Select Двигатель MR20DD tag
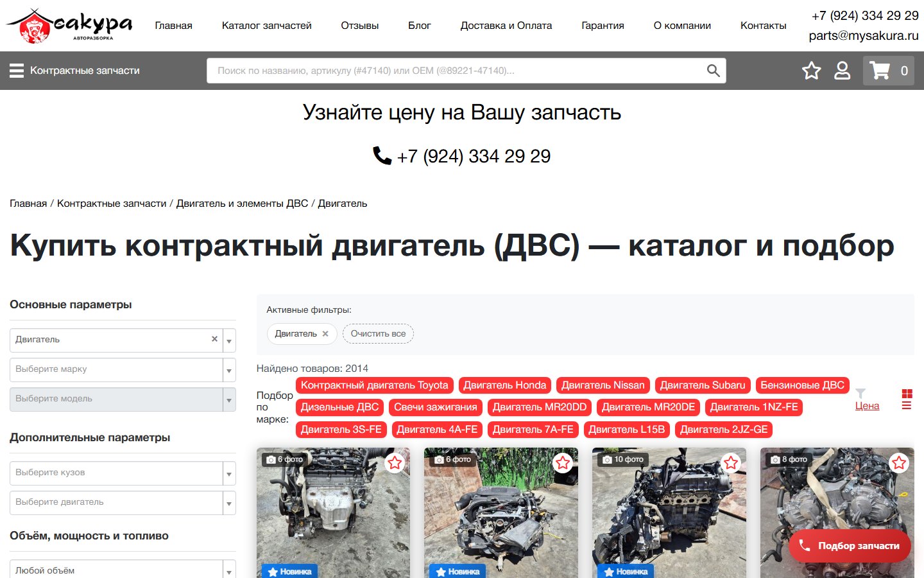 pos(540,407)
